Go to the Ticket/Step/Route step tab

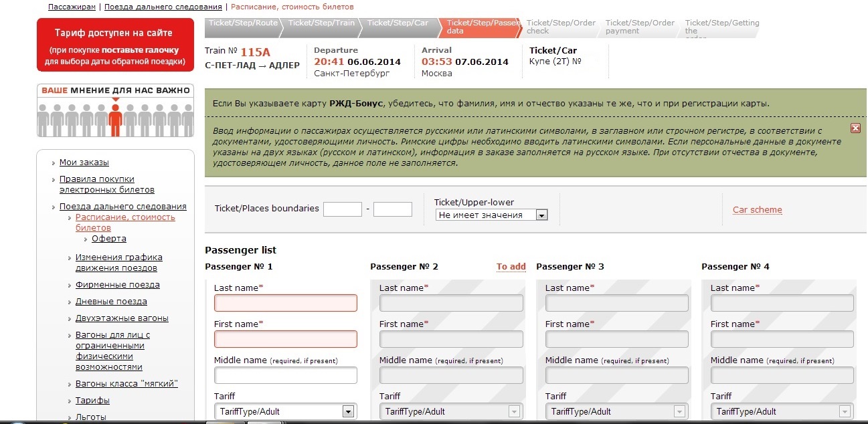pos(243,23)
